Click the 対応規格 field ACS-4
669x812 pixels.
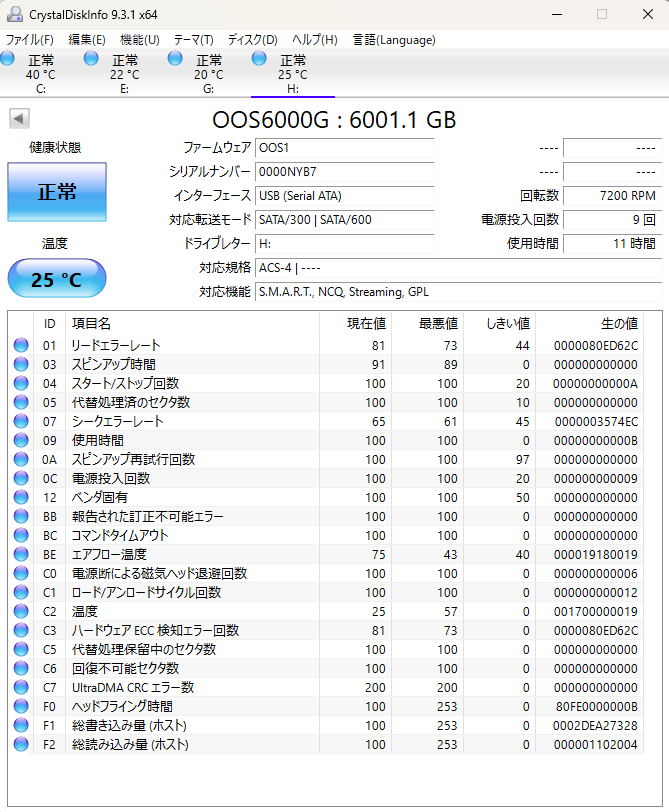pyautogui.click(x=459, y=268)
